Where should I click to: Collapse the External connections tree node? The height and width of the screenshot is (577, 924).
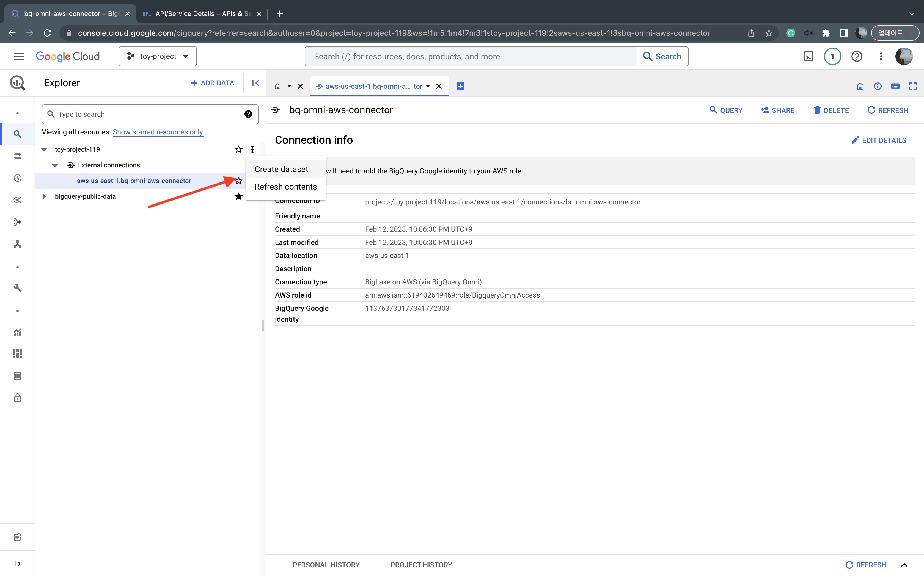pos(55,165)
